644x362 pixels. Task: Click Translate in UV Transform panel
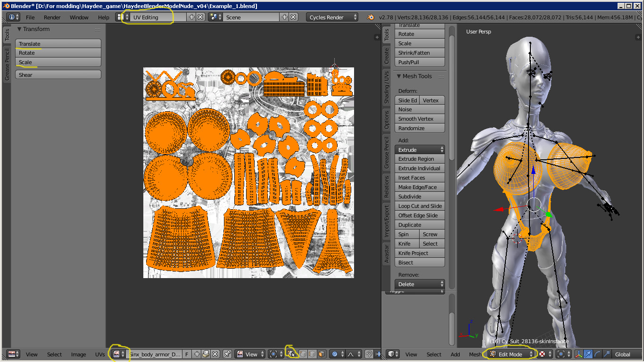pyautogui.click(x=58, y=44)
